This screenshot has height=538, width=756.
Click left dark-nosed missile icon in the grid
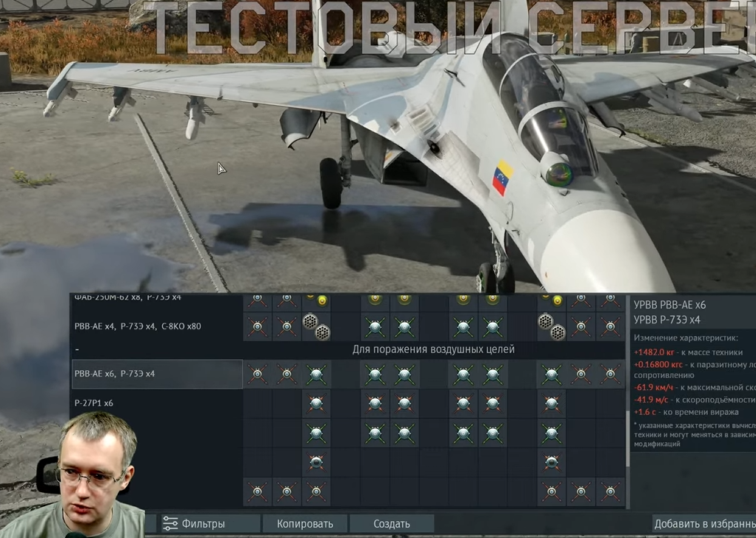pos(316,463)
